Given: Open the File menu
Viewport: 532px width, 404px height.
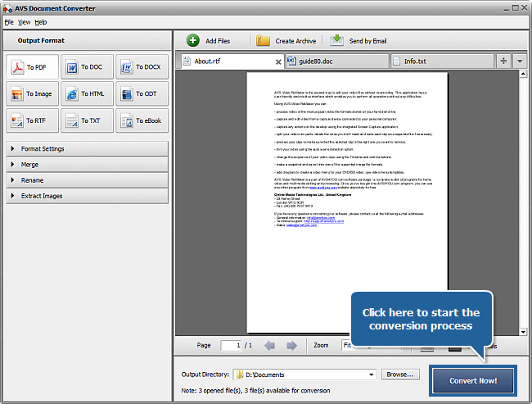Looking at the screenshot, I should point(9,22).
